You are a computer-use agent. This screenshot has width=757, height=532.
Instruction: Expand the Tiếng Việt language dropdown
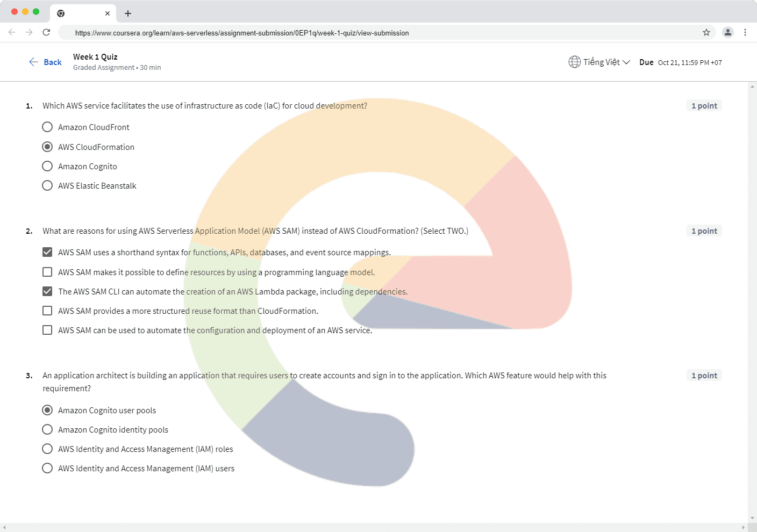click(607, 62)
